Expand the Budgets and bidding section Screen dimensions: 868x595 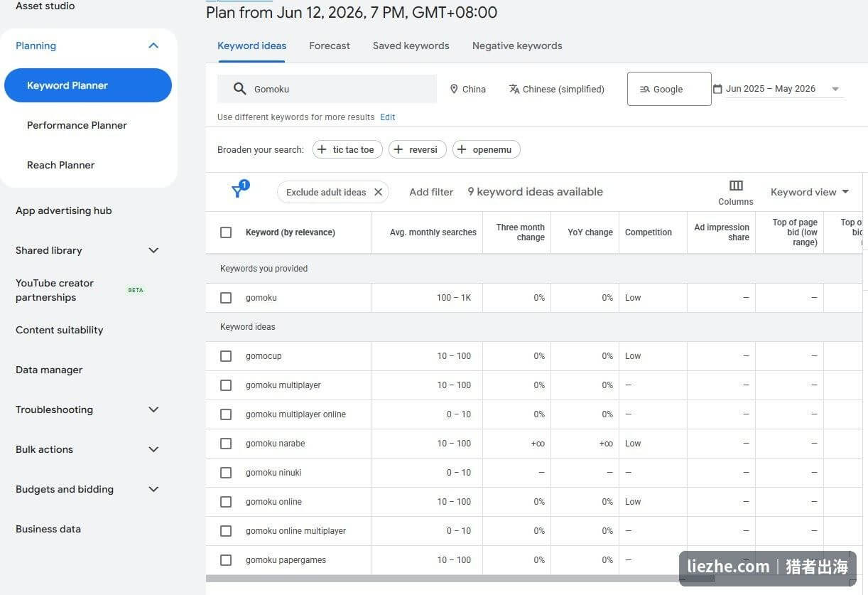(153, 489)
